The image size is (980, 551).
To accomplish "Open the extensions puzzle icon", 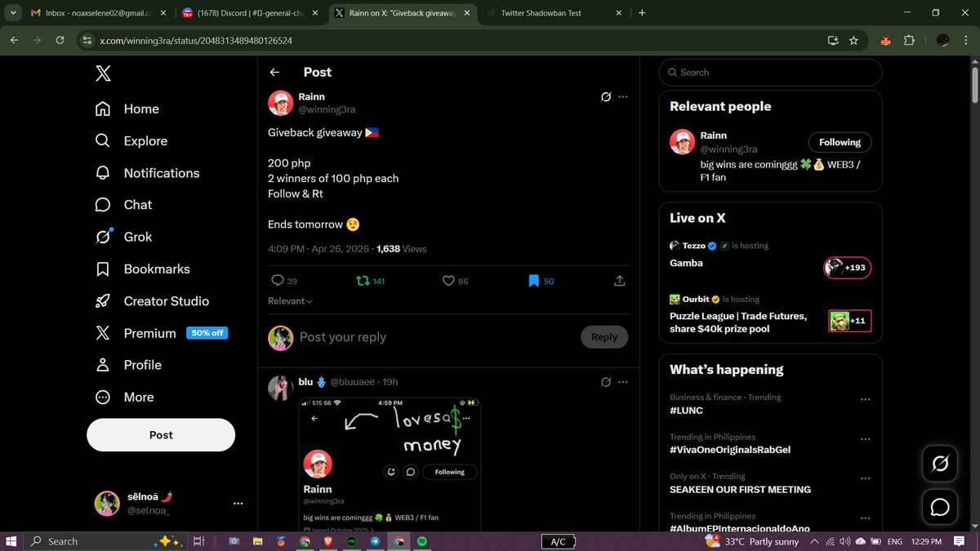I will [x=909, y=40].
